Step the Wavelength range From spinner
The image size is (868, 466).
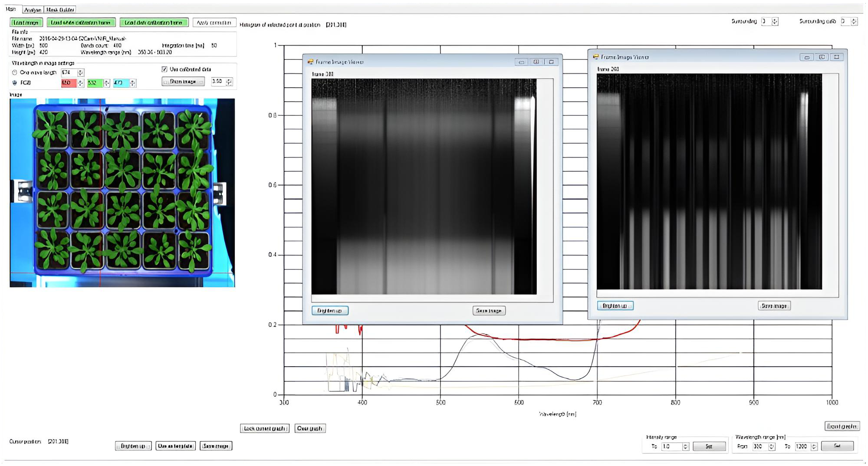tap(772, 446)
